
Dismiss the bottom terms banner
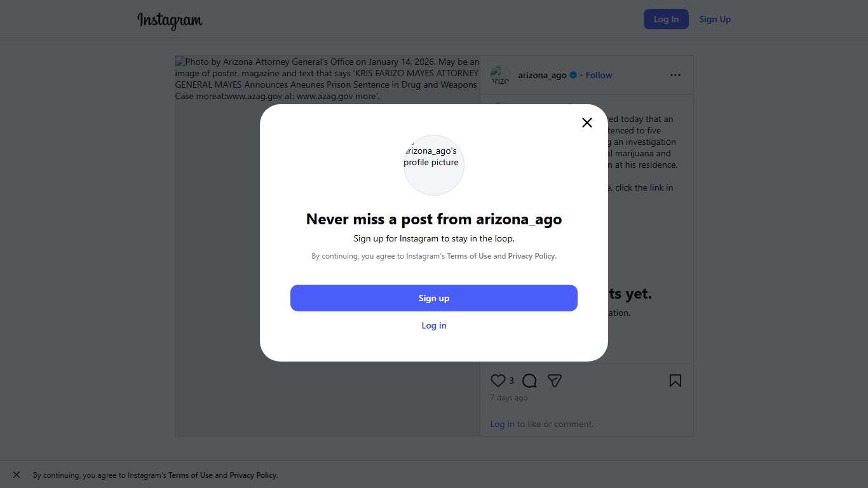click(x=17, y=475)
